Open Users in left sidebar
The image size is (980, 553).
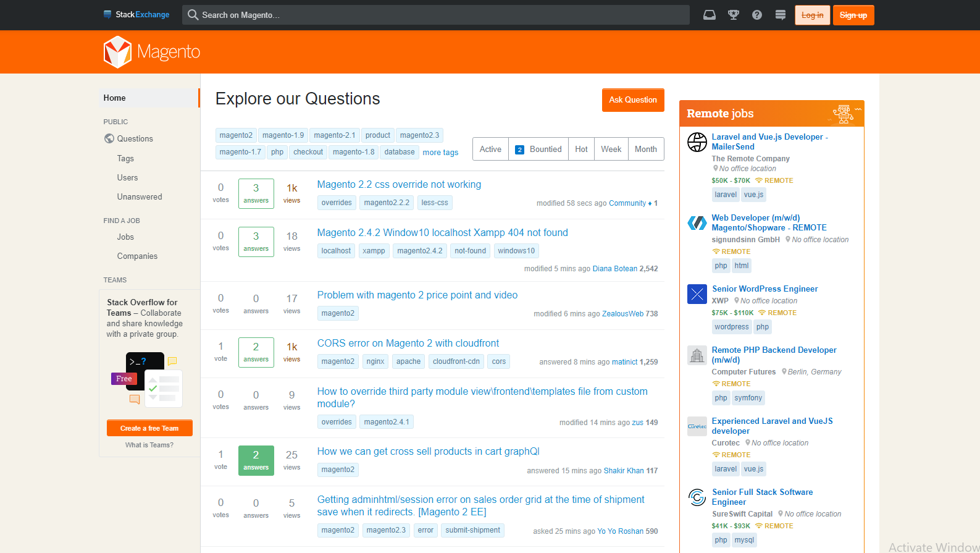click(127, 178)
